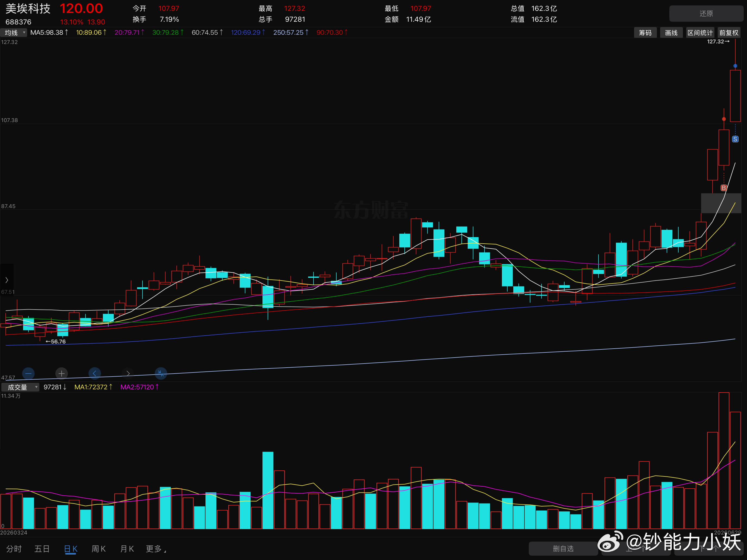
Task: Click the blue 120:69.29 moving average label
Action: [248, 32]
